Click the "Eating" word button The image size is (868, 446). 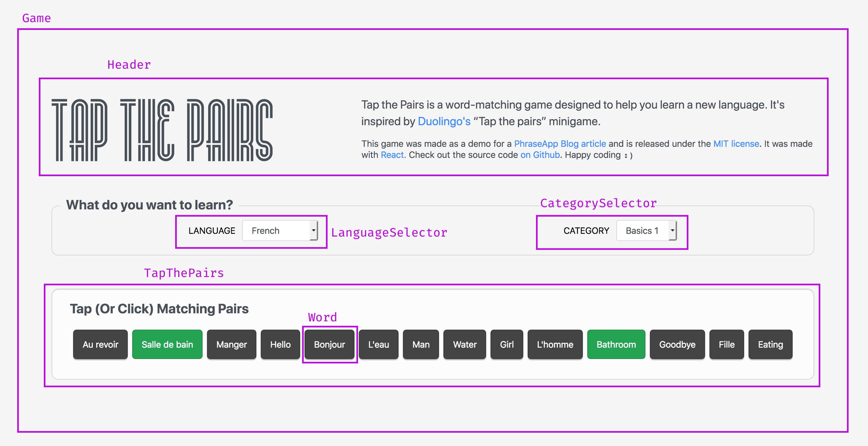(770, 344)
